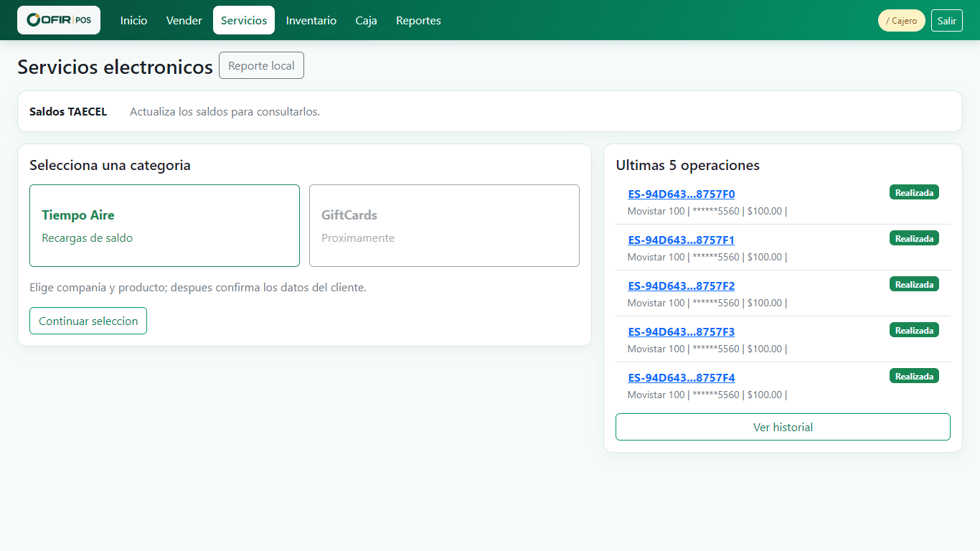Click the 'Ultimas 5 operaciones' heading
980x551 pixels.
[687, 165]
